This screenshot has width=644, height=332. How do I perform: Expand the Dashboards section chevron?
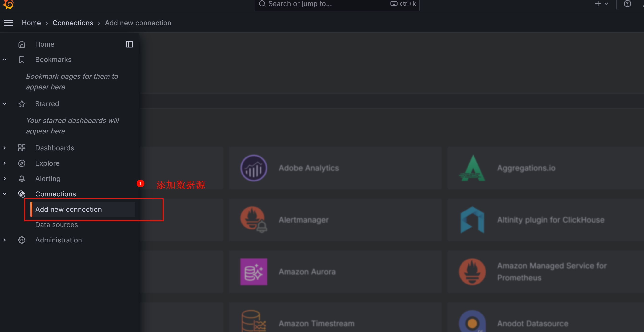[5, 148]
